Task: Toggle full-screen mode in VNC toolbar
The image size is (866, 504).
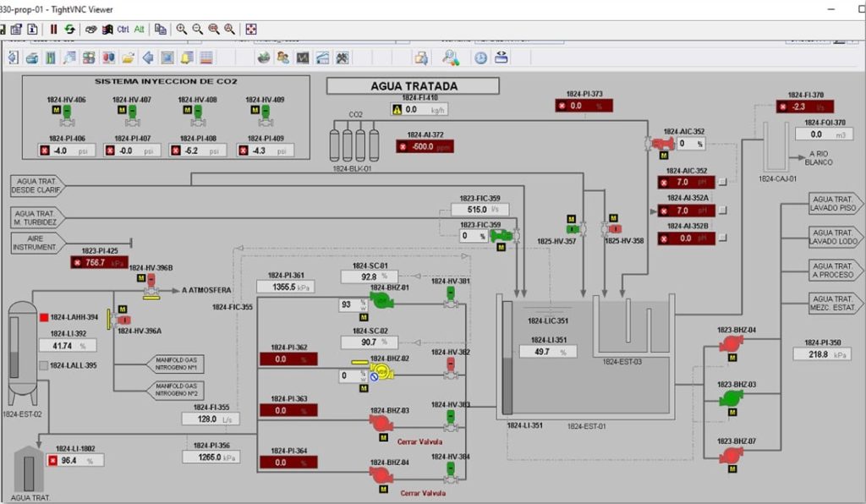Action: point(251,29)
